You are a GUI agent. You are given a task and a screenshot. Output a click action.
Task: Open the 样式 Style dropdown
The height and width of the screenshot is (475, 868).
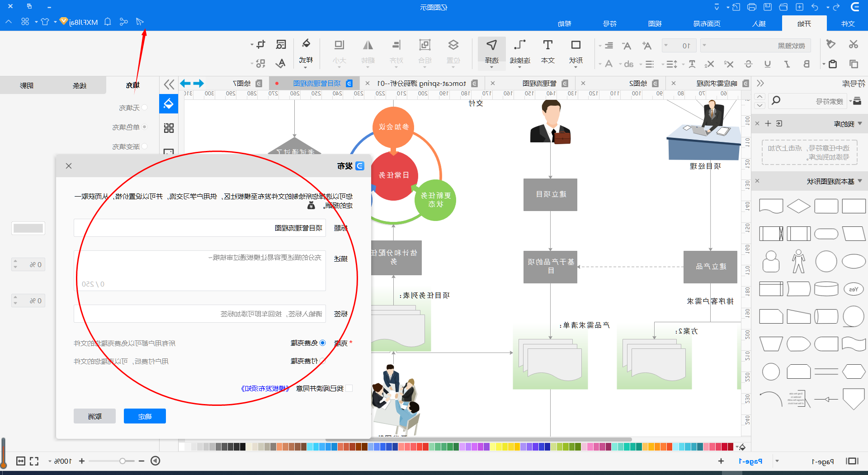coord(306,53)
